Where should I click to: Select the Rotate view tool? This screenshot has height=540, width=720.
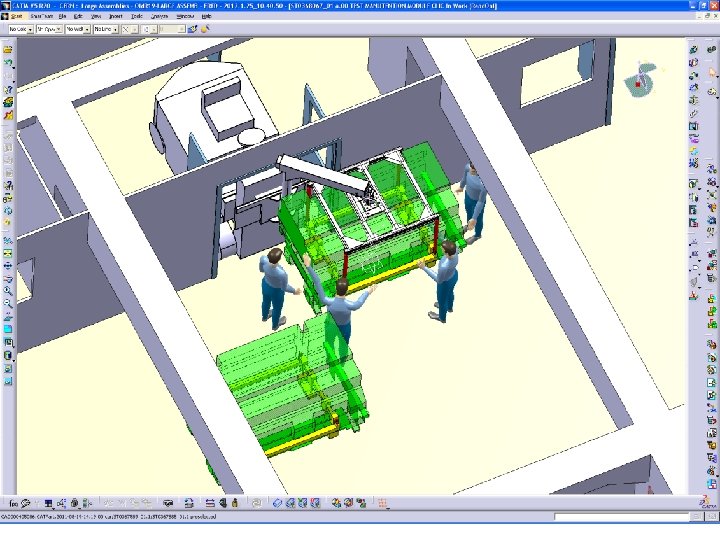(x=8, y=278)
